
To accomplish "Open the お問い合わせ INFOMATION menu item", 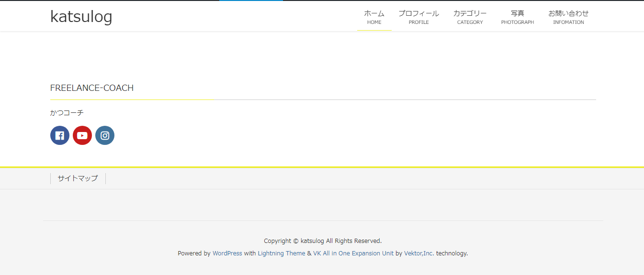I will [x=568, y=17].
